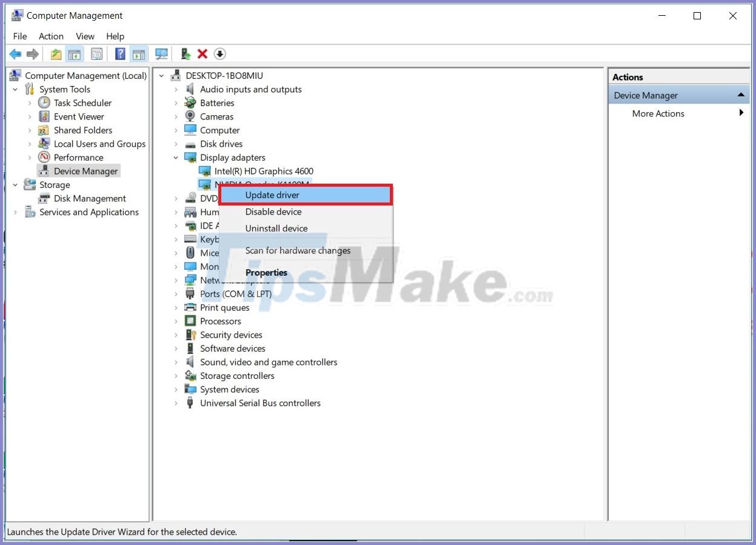756x545 pixels.
Task: Select Uninstall device from the context menu
Action: click(x=276, y=229)
